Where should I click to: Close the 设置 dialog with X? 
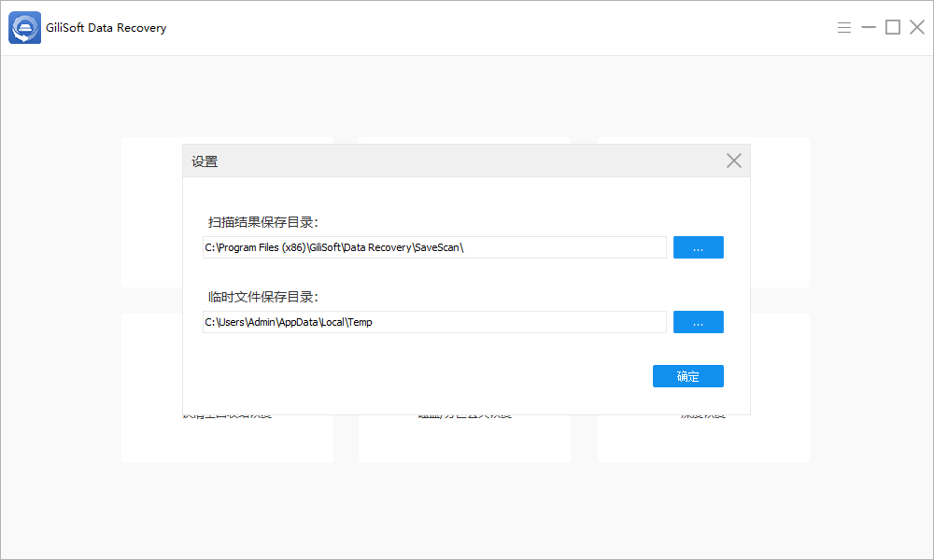coord(734,161)
